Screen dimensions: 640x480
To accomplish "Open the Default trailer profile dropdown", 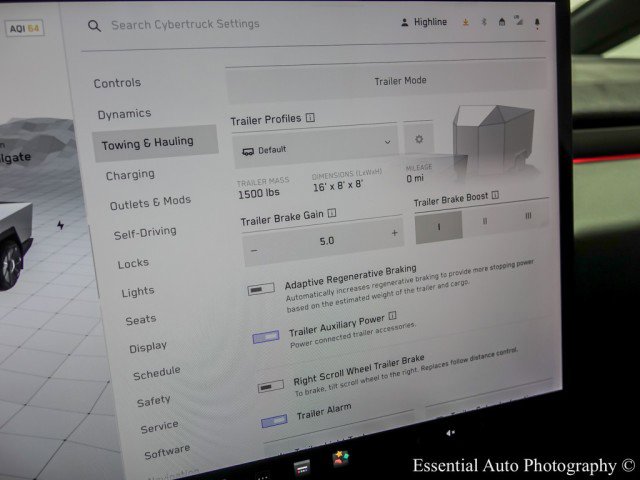I will click(315, 146).
